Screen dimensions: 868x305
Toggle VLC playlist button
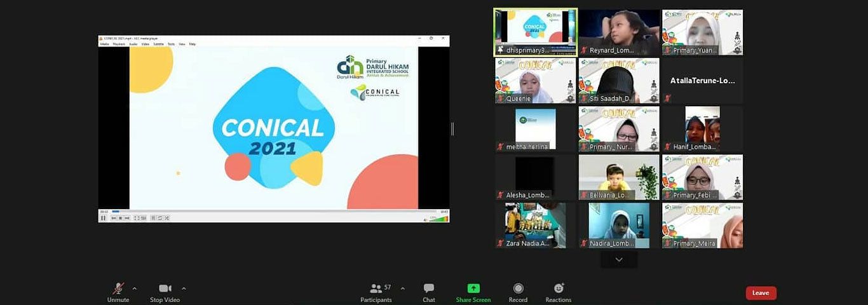[x=153, y=218]
